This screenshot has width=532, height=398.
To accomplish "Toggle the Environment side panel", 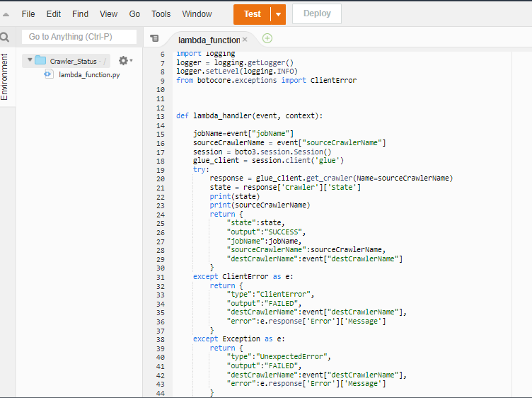I will 5,76.
